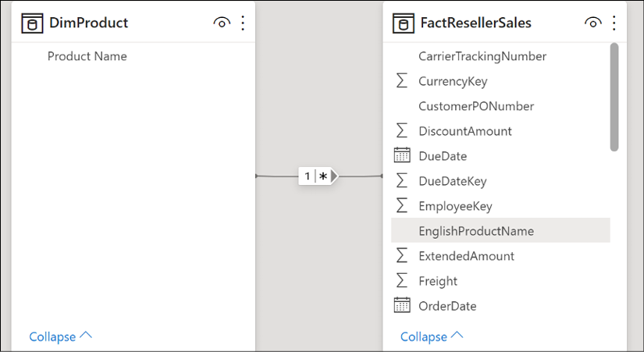Click the DimProduct table icon

32,23
